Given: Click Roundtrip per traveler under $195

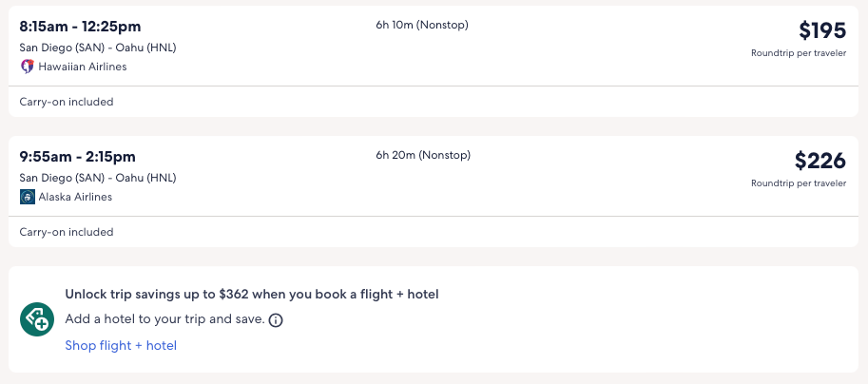Looking at the screenshot, I should click(799, 53).
